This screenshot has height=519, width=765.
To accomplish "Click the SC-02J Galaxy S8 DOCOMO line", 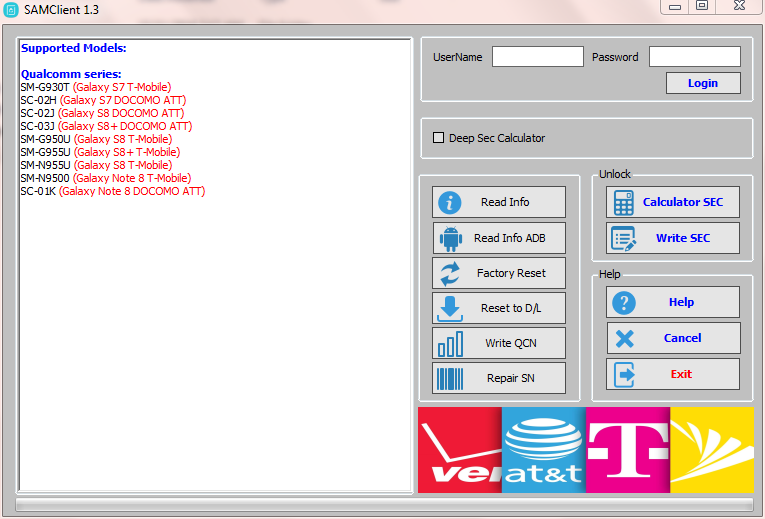I will pos(102,113).
